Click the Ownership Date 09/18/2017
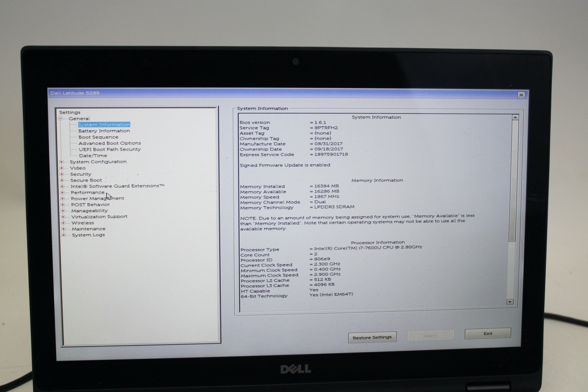 coord(329,149)
